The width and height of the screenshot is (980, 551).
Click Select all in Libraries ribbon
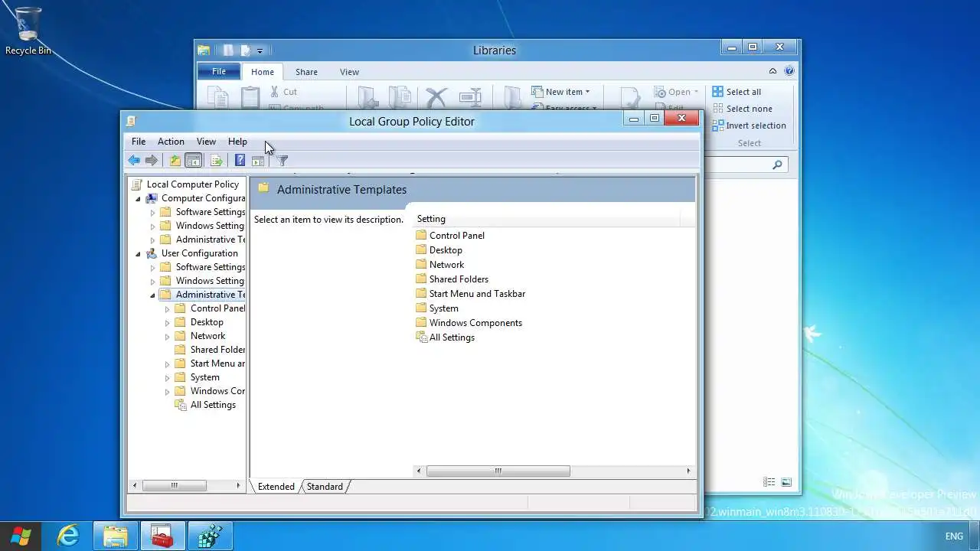point(737,92)
